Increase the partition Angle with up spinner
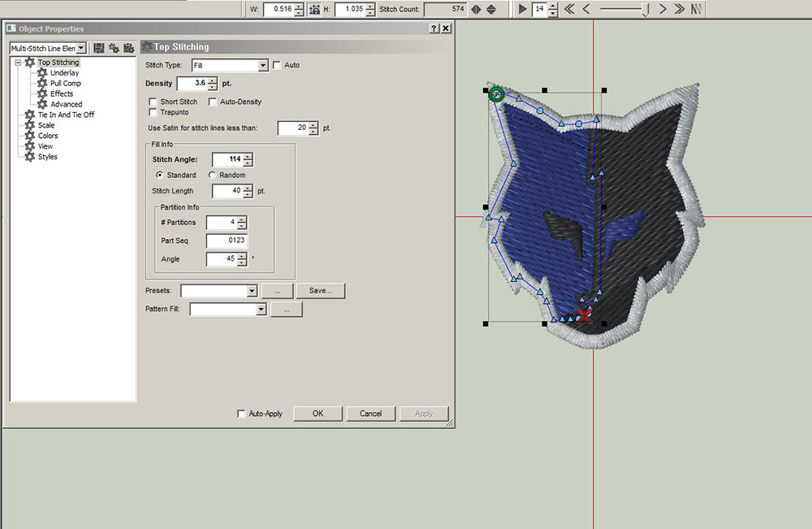Image resolution: width=812 pixels, height=529 pixels. [242, 256]
